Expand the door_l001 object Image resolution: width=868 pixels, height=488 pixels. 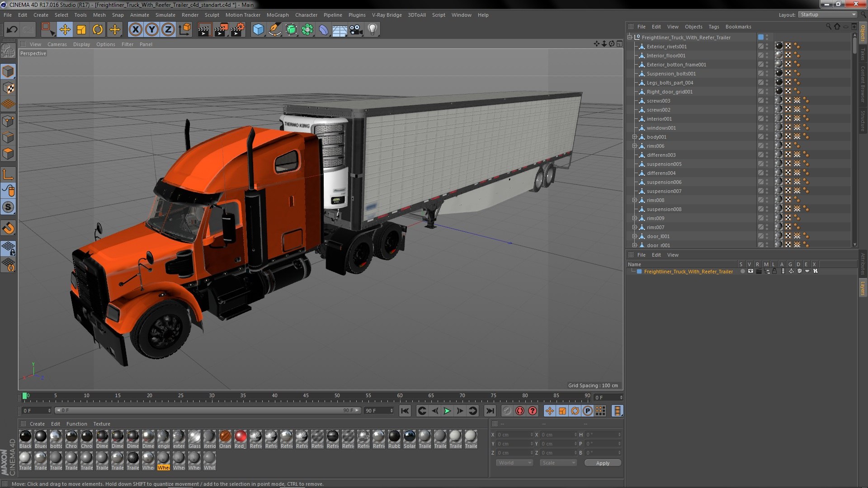(635, 236)
